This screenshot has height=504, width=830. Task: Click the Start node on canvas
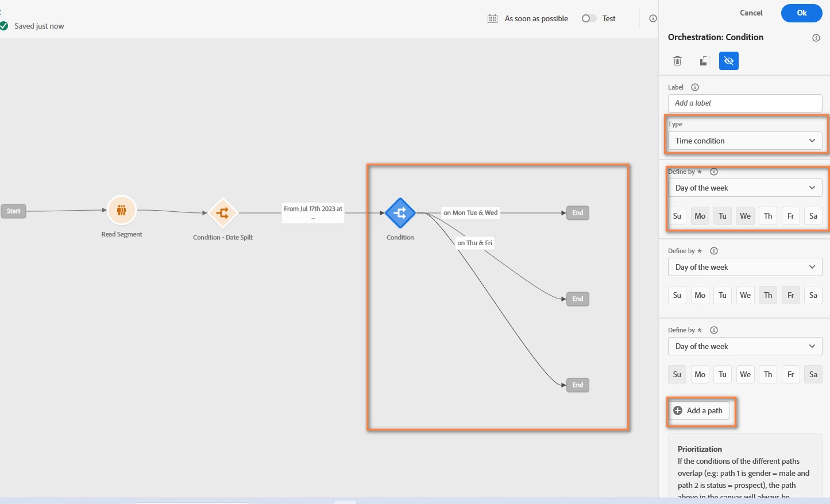click(x=13, y=211)
